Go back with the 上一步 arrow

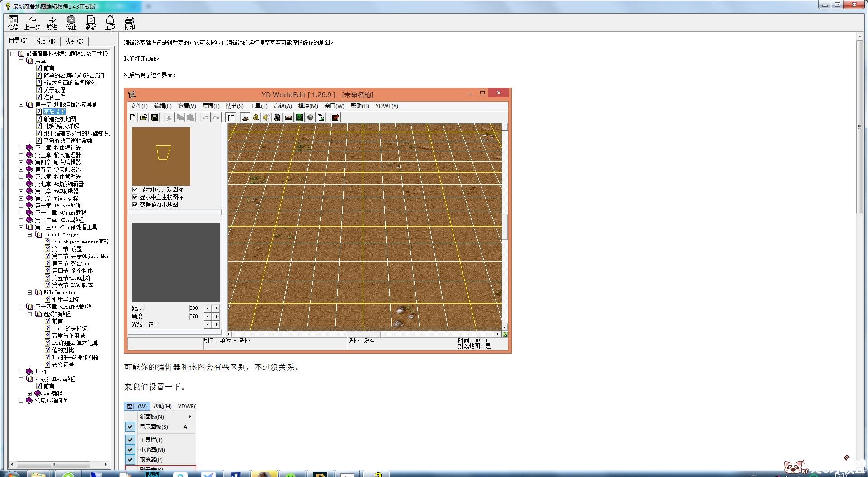pos(32,22)
